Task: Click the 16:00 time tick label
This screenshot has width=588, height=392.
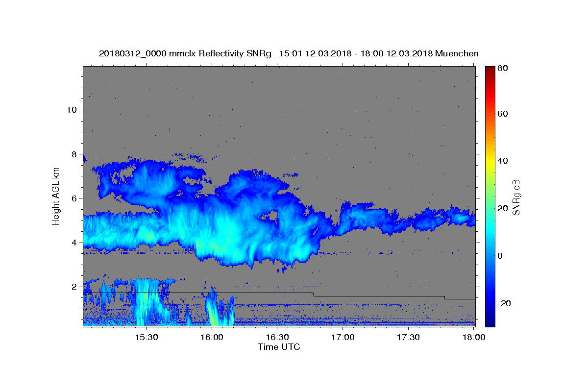Action: [212, 338]
